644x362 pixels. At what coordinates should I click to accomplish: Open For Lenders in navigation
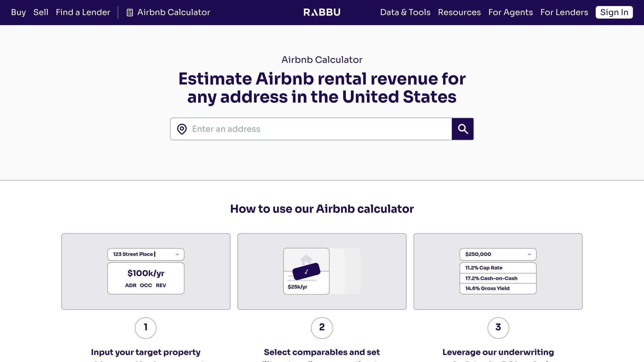[x=564, y=12]
